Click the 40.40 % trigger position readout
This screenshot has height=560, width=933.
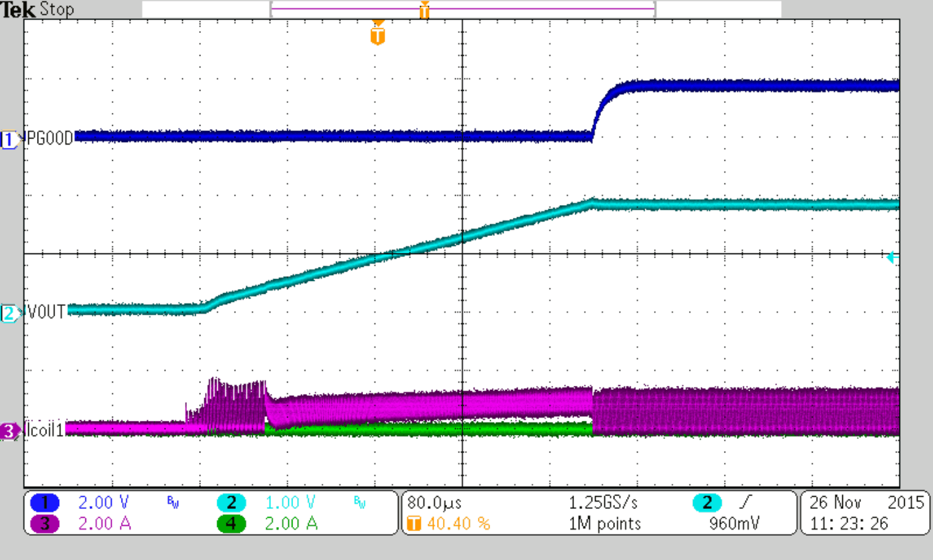[x=458, y=524]
